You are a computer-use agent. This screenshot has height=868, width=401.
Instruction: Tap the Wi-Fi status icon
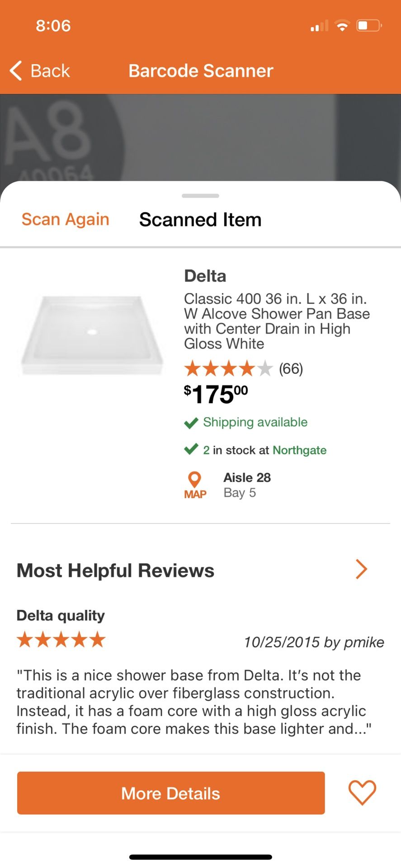[x=342, y=26]
